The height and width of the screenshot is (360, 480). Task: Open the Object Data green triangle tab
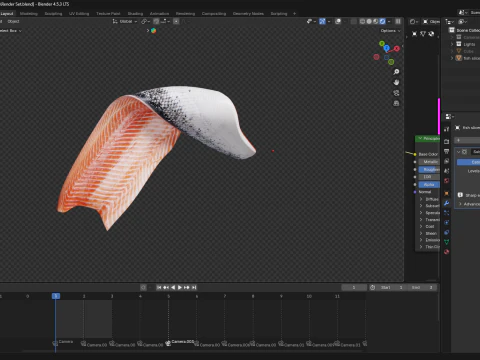click(x=447, y=242)
